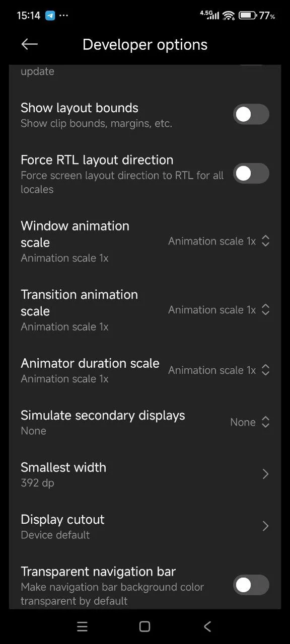Screen dimensions: 290x644
Task: Tap the battery indicator icon
Action: [247, 15]
